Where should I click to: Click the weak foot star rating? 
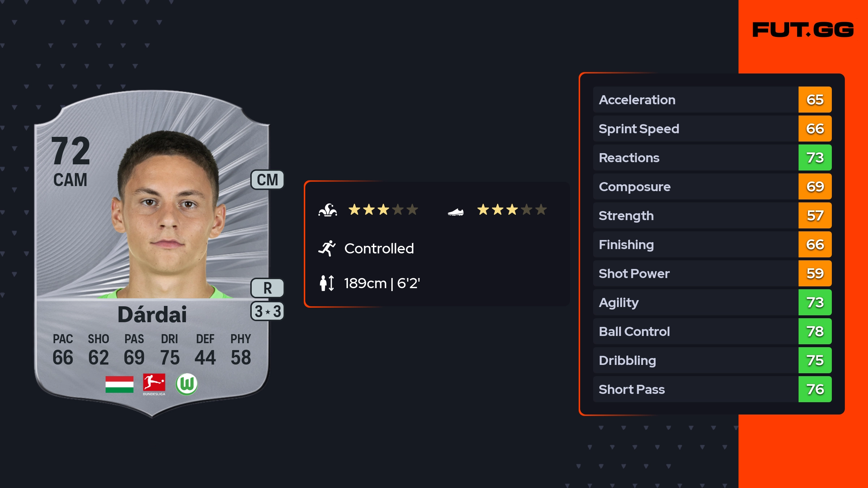tap(512, 210)
